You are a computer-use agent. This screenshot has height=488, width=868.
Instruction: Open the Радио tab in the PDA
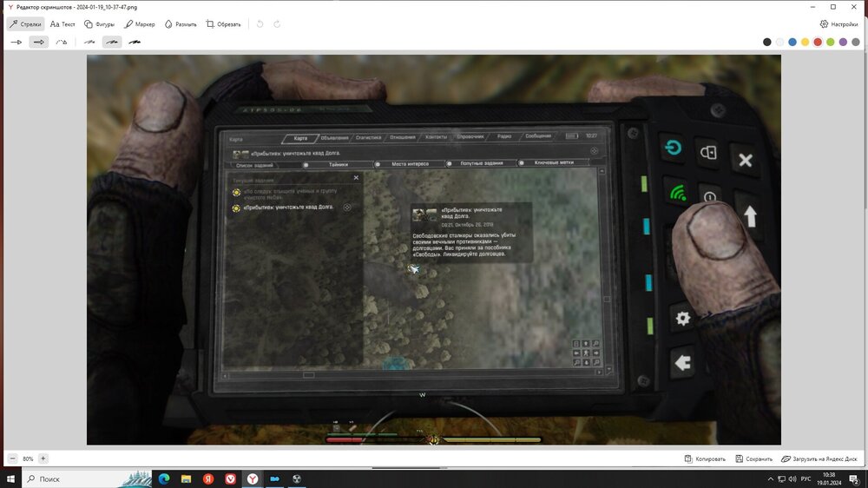point(503,136)
